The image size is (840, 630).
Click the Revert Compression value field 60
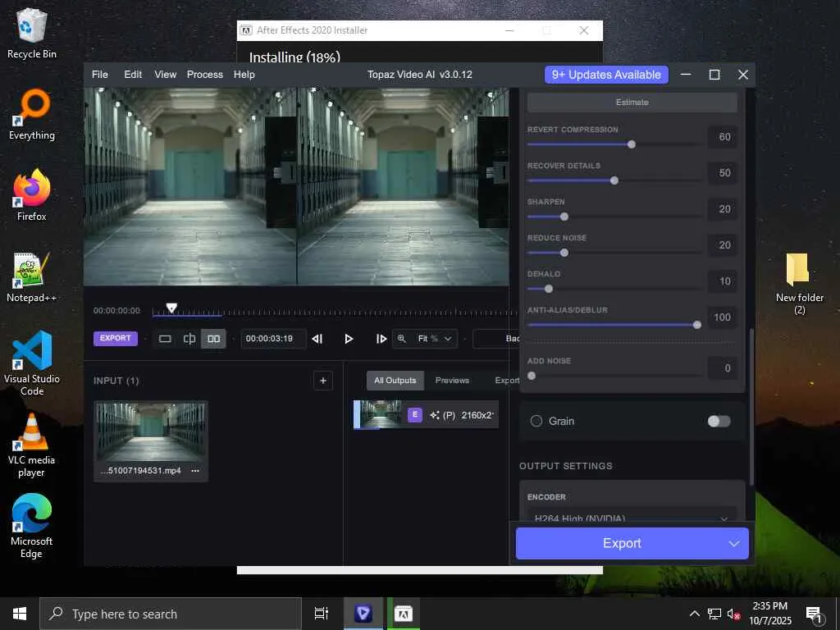(x=723, y=137)
